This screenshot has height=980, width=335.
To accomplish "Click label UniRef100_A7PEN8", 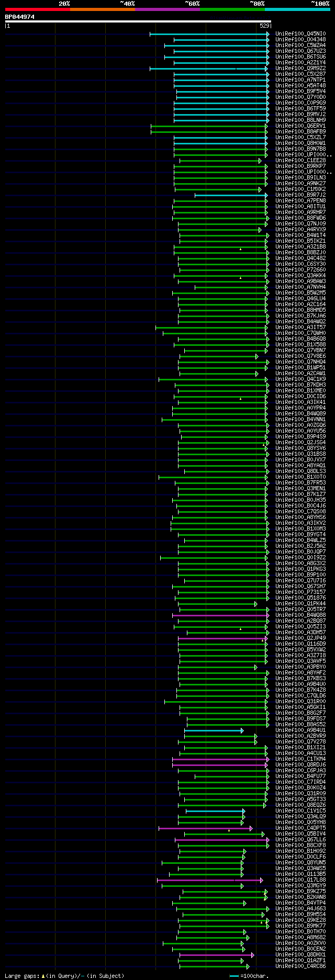I will pyautogui.click(x=300, y=201).
